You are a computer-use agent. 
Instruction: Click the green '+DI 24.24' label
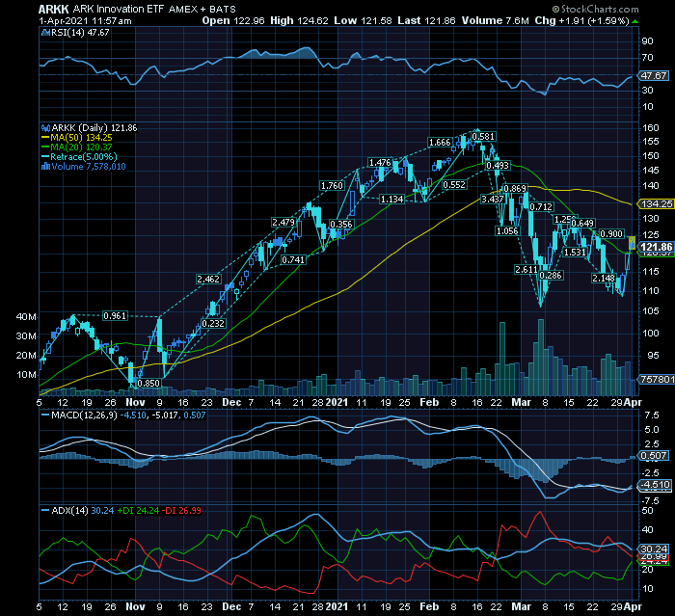138,511
